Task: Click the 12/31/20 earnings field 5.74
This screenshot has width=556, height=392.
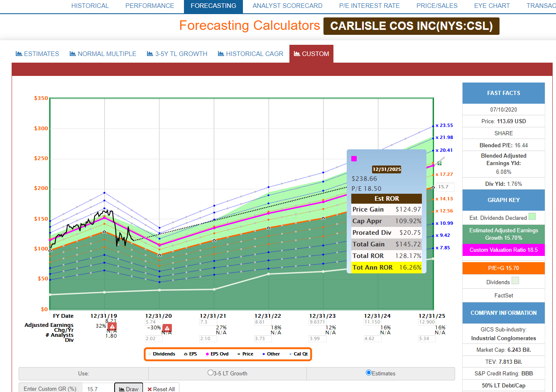Action: click(153, 322)
